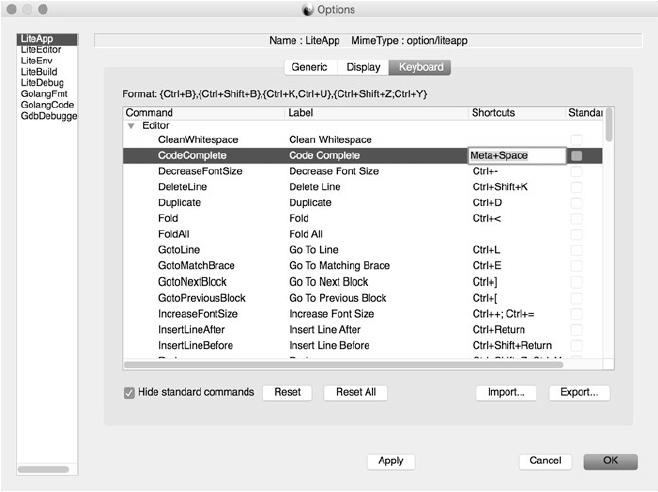Click the 'Go To Matching Brace' label
Image resolution: width=658 pixels, height=492 pixels.
pyautogui.click(x=339, y=266)
